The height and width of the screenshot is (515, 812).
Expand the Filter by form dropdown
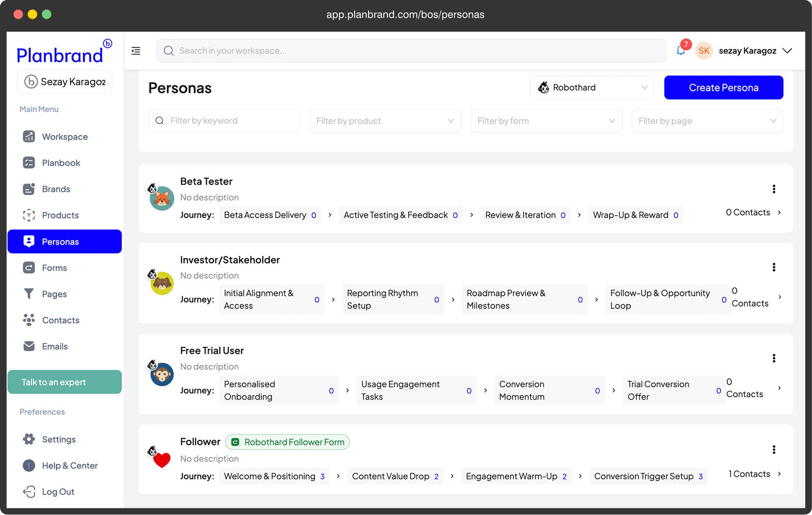pyautogui.click(x=546, y=121)
